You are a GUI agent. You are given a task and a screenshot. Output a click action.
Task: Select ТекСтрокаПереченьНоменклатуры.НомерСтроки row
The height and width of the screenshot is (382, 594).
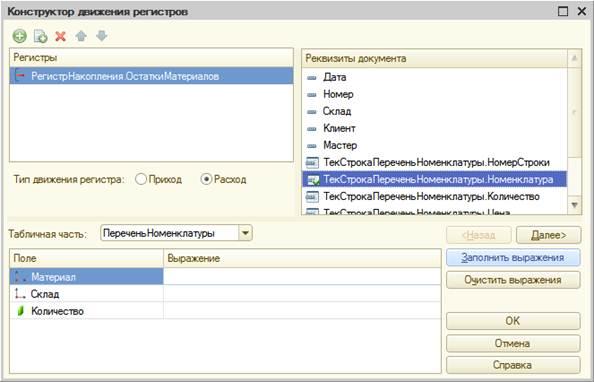(435, 163)
